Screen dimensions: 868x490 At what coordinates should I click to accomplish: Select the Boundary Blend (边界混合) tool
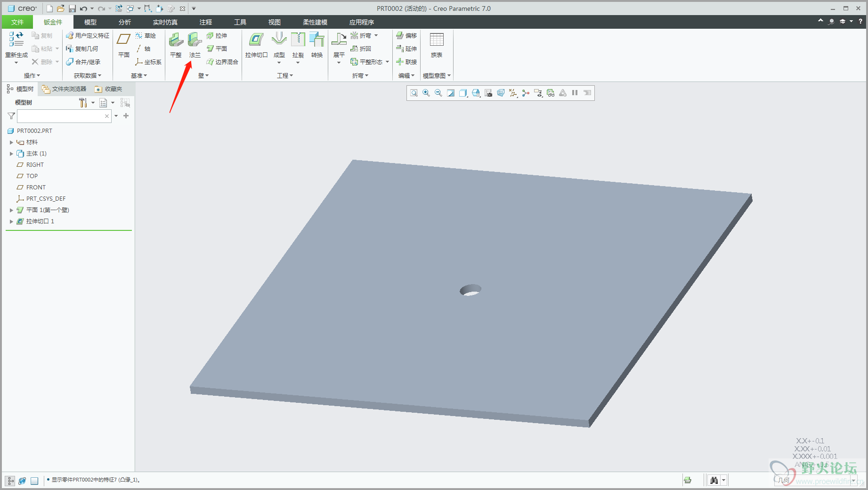pos(222,62)
